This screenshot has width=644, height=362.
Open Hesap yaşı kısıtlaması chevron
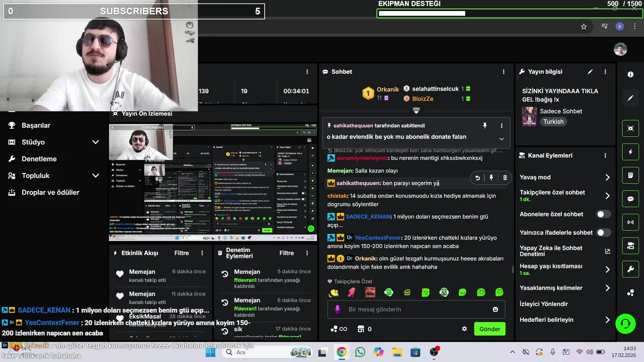pos(607,269)
